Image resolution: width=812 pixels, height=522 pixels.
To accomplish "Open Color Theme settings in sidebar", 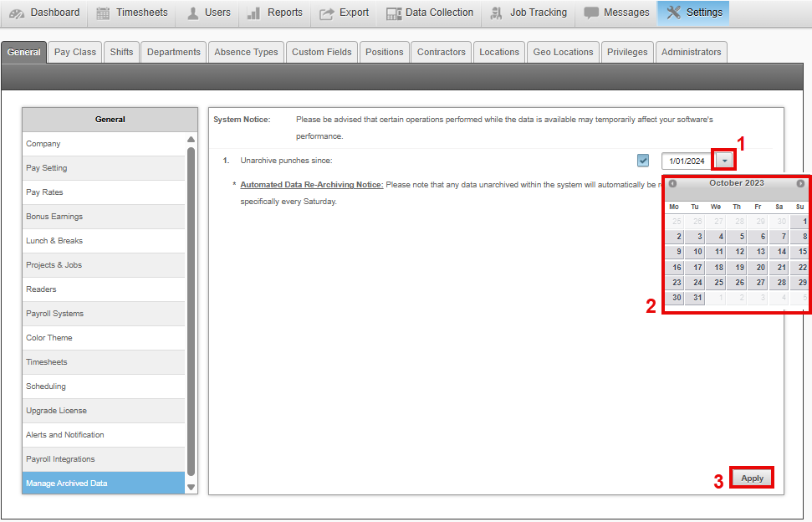I will pyautogui.click(x=49, y=338).
